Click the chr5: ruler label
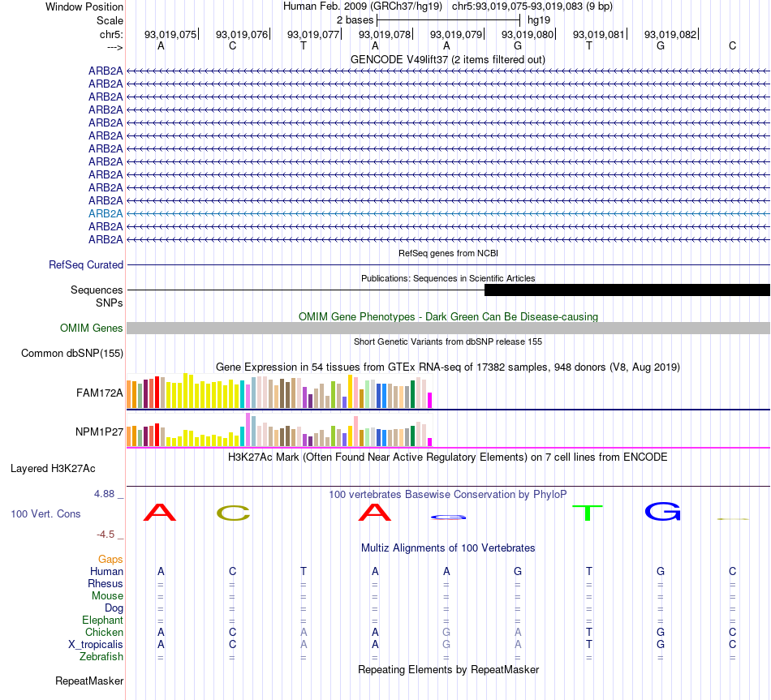Viewport: 771px width, 700px height. (111, 34)
